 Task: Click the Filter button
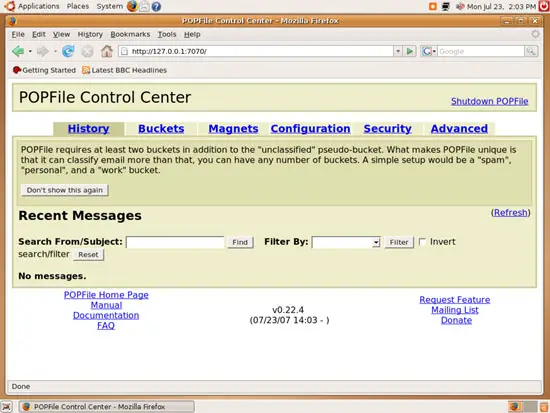click(x=399, y=242)
